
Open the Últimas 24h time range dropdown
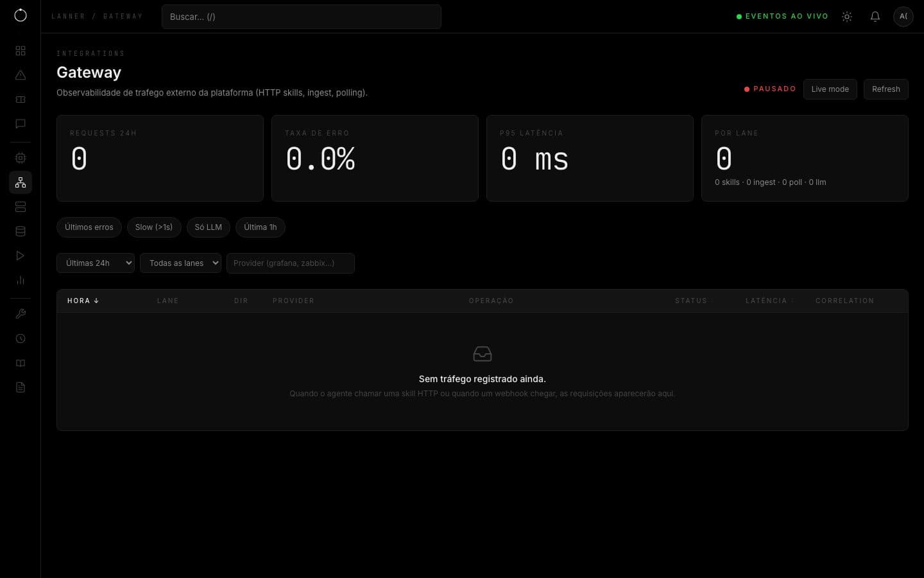click(x=96, y=263)
